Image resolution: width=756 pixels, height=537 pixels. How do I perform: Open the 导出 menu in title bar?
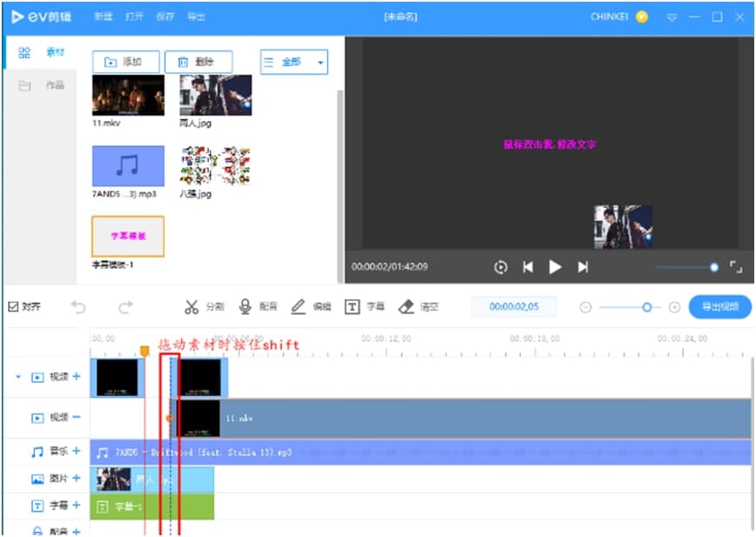tap(197, 17)
